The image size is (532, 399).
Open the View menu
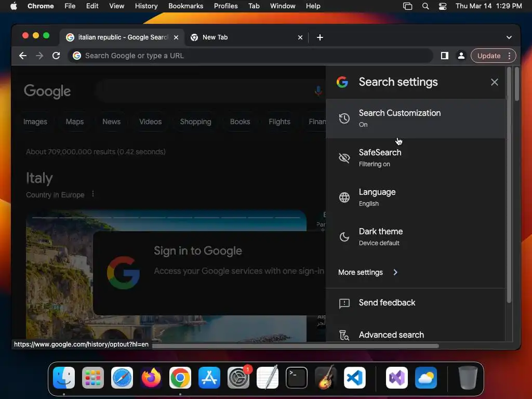(x=116, y=6)
